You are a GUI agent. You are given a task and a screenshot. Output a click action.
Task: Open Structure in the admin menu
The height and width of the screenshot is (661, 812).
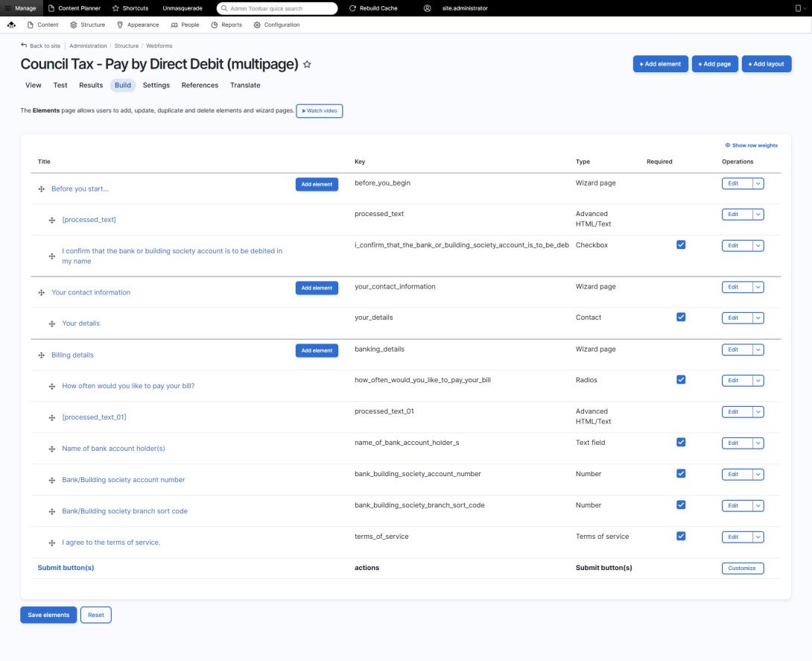[x=87, y=25]
